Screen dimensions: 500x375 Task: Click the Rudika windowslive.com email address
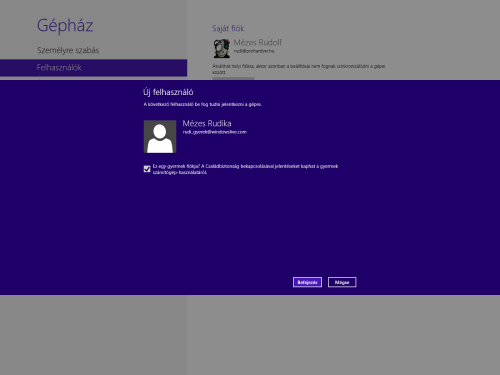coord(215,132)
